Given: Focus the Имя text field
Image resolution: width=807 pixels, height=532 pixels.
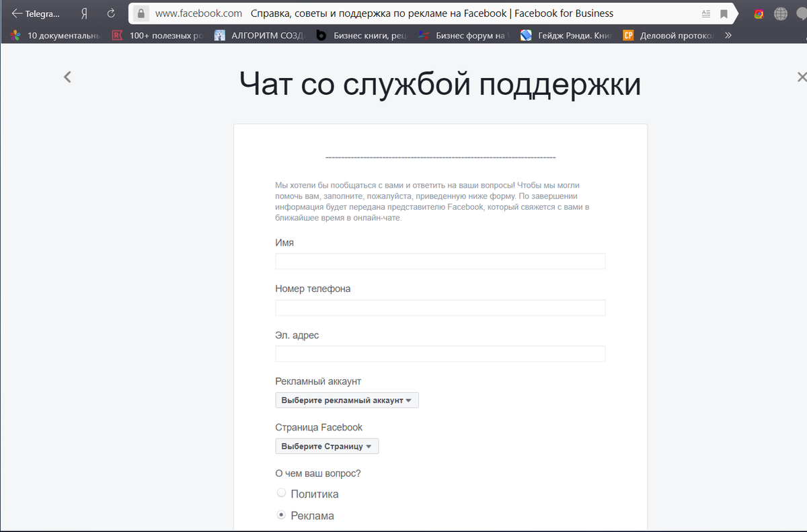Looking at the screenshot, I should tap(440, 261).
